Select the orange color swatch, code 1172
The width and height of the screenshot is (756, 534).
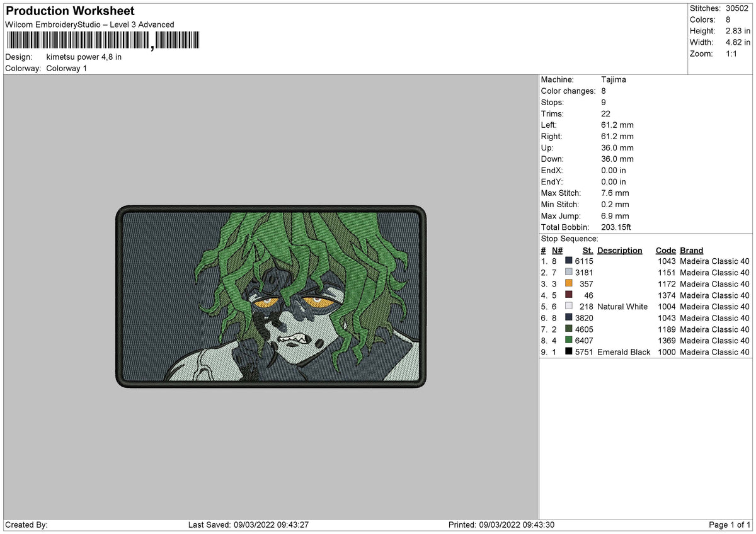pyautogui.click(x=569, y=283)
